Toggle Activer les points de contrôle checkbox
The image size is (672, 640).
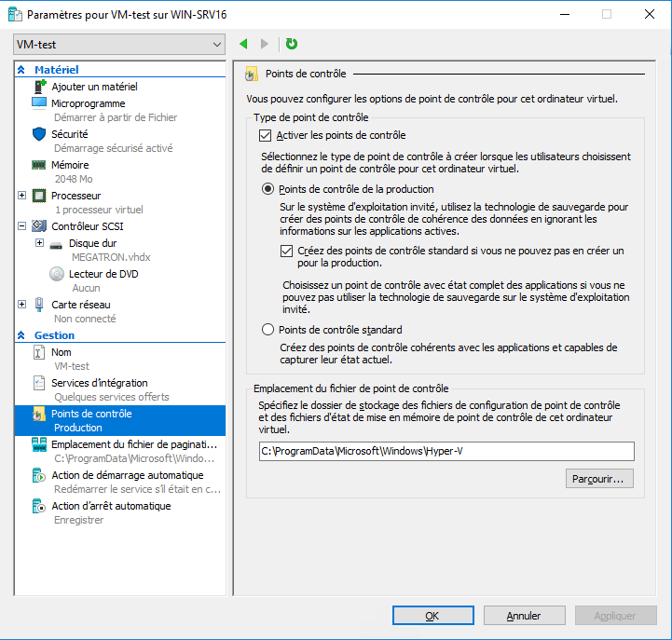pyautogui.click(x=265, y=136)
